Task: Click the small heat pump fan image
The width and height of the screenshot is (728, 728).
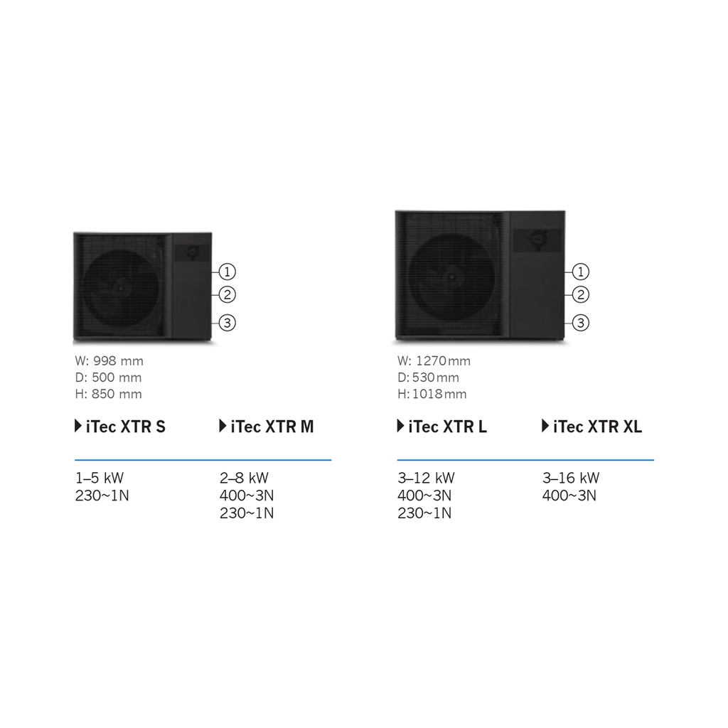Action: [121, 287]
